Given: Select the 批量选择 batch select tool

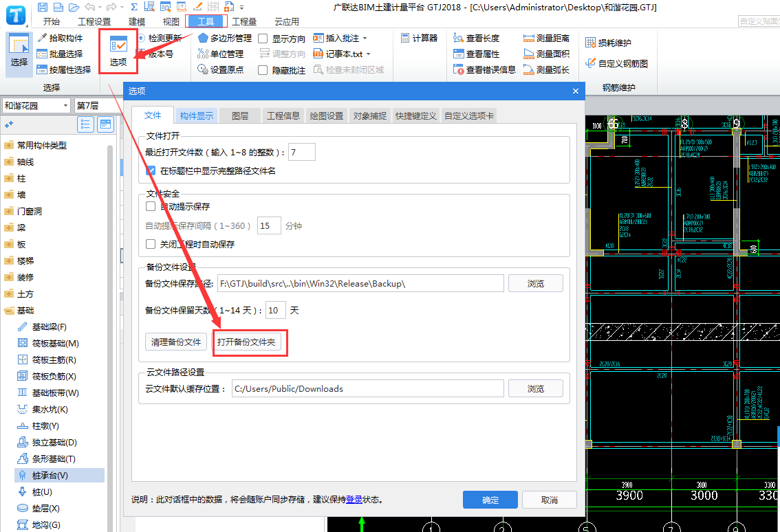Looking at the screenshot, I should pos(60,54).
